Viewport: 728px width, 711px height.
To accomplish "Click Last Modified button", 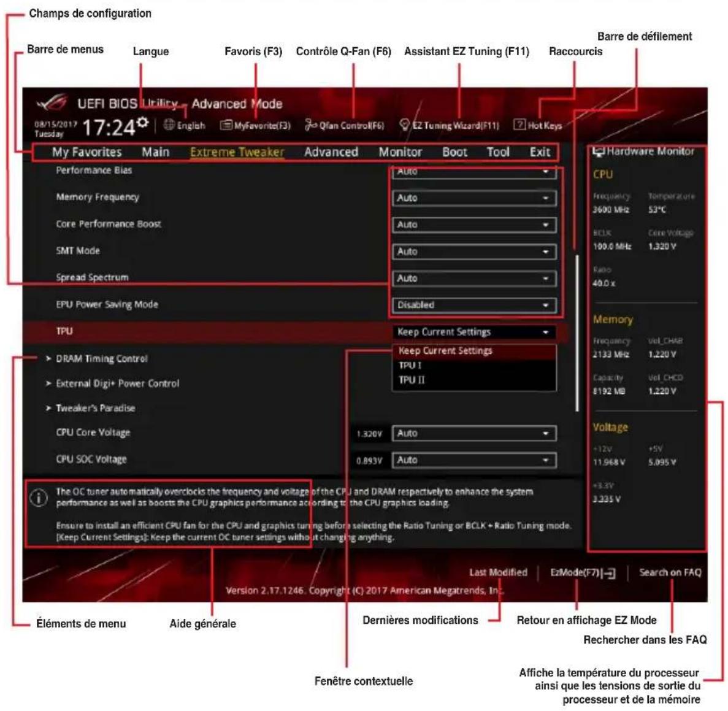I will [498, 572].
